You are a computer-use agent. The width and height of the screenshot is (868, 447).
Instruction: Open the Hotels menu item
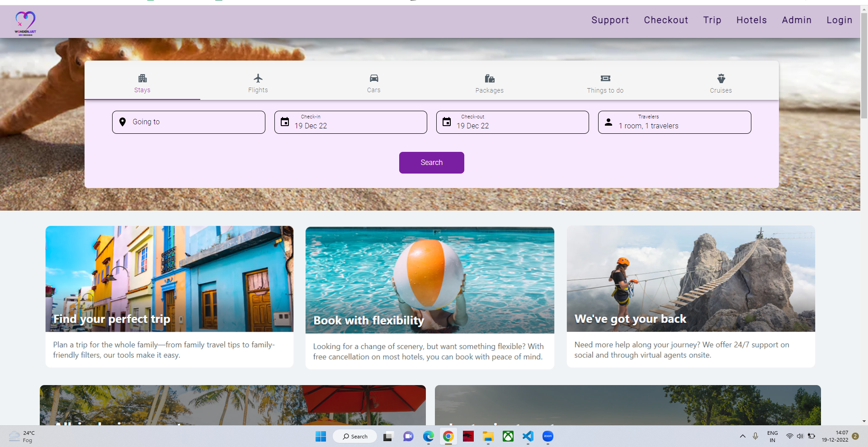coord(751,20)
